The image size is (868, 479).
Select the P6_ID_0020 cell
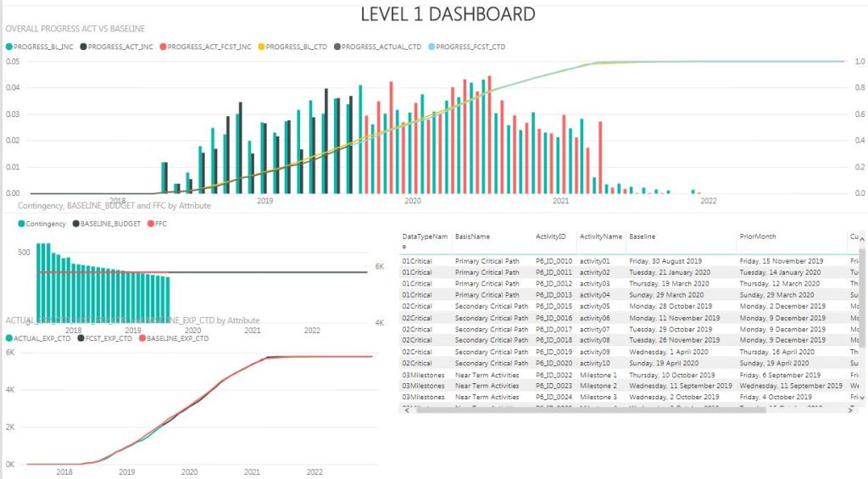point(554,363)
